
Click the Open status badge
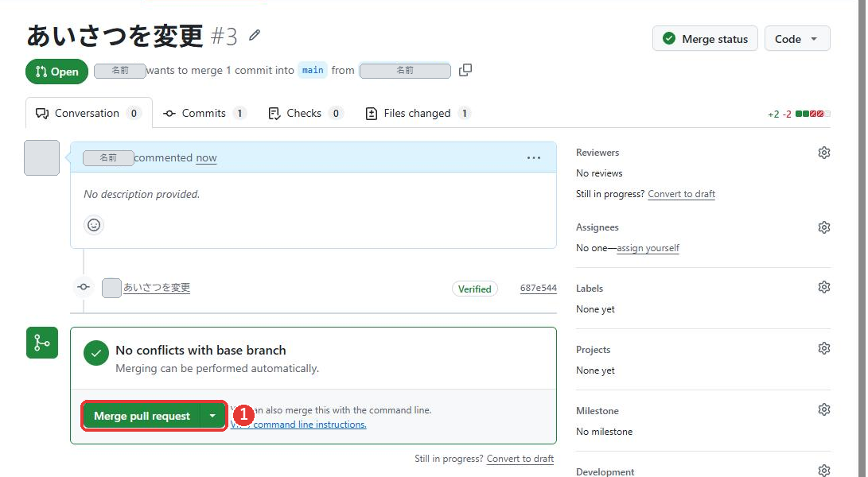point(57,72)
